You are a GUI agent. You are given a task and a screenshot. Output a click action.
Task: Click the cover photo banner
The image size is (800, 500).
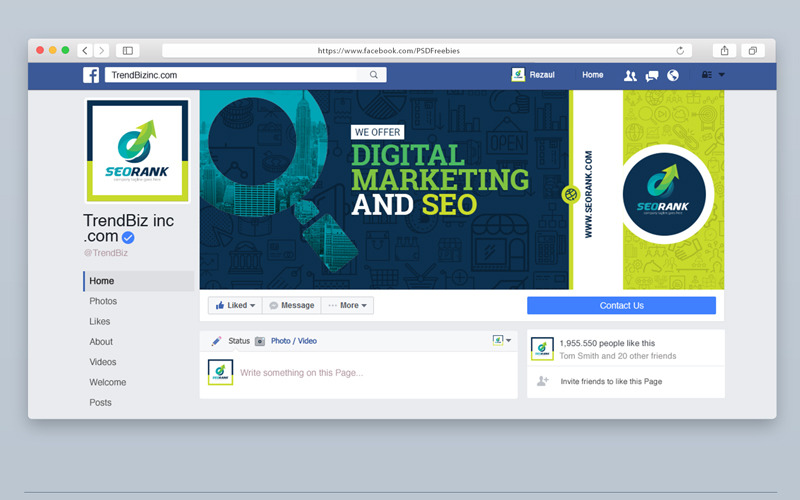pos(462,189)
